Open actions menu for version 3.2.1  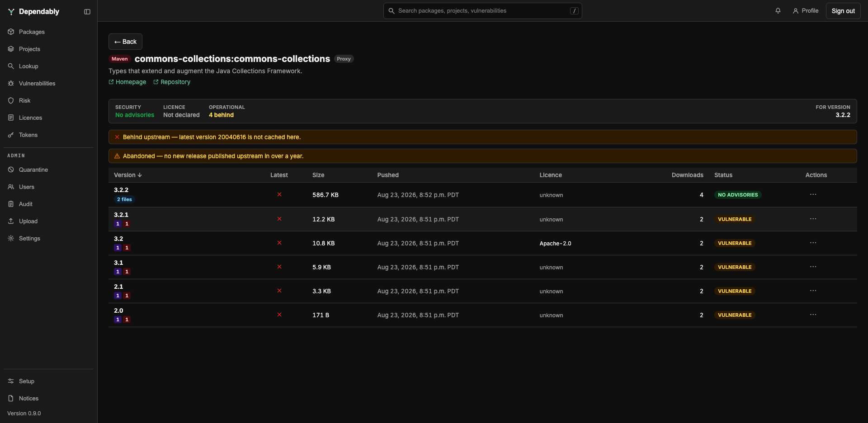(x=813, y=219)
